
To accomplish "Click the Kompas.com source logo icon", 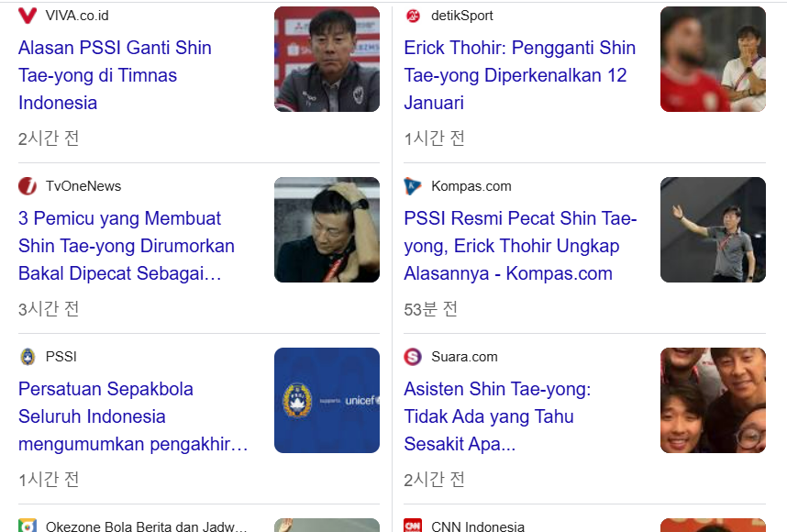I will 414,186.
